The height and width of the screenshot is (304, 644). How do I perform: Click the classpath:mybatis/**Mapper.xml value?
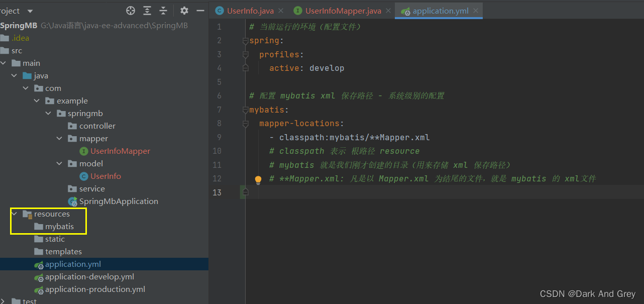354,137
